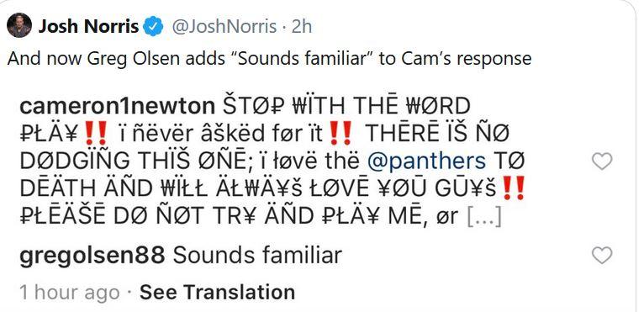This screenshot has width=644, height=312.
Task: Like cameron1newton's comment with the heart
Action: coord(602,161)
